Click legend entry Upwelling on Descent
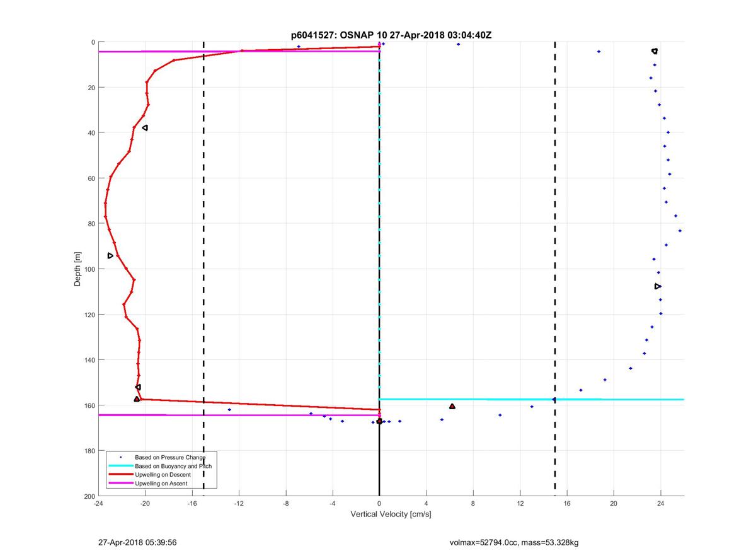This screenshot has width=756, height=558. coord(163,474)
